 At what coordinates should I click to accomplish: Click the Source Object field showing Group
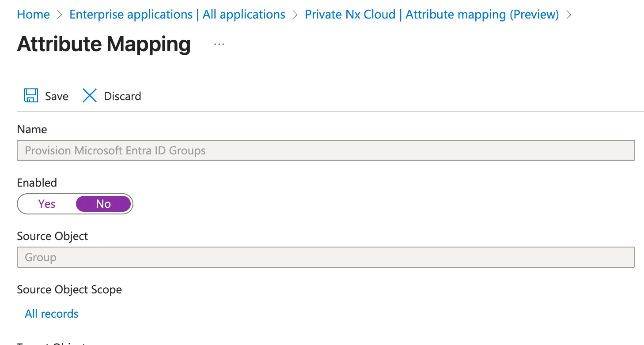click(326, 257)
